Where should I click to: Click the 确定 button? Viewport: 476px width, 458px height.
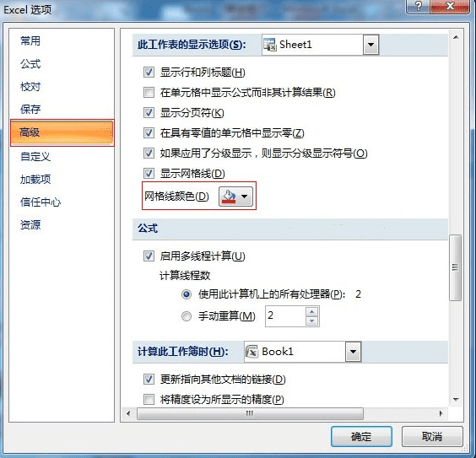click(361, 437)
